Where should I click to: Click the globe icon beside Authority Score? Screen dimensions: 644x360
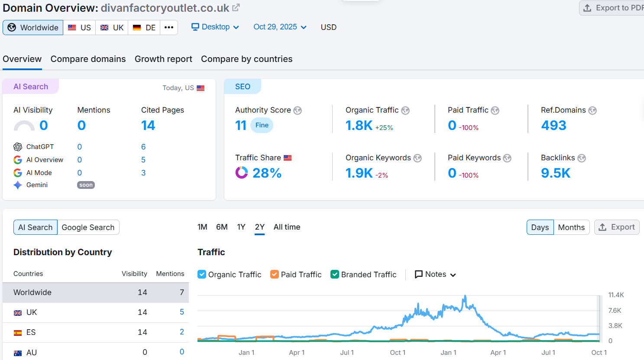point(298,110)
